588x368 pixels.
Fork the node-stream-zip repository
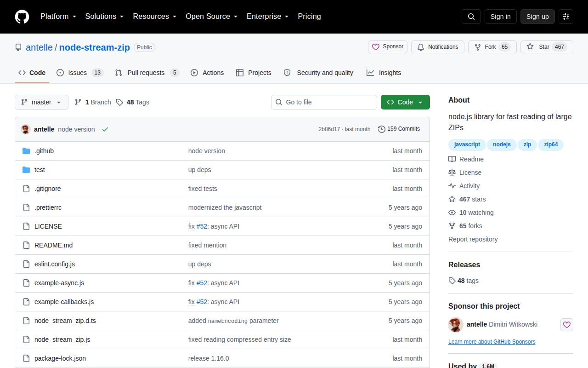[492, 47]
